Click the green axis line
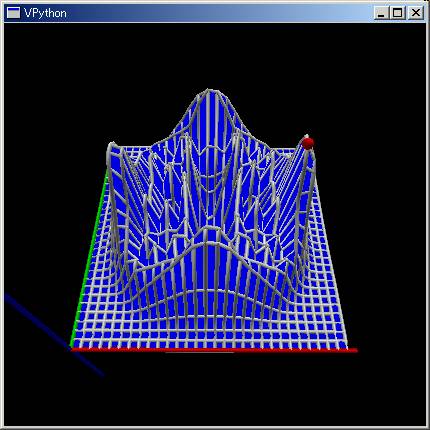The width and height of the screenshot is (430, 430). [89, 257]
